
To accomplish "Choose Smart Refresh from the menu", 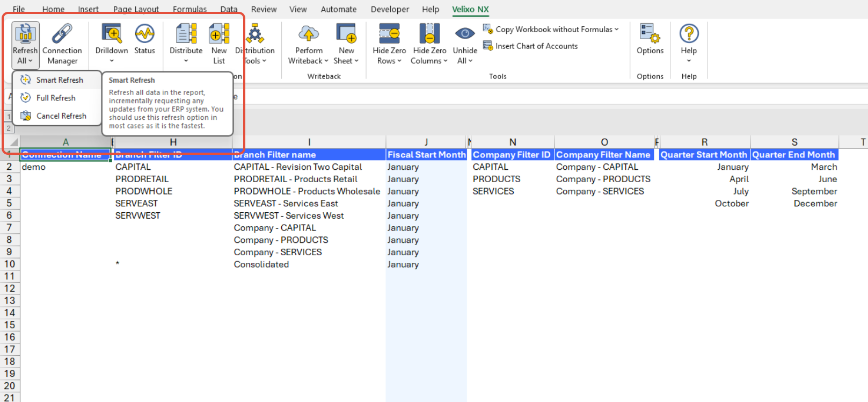I will point(57,80).
